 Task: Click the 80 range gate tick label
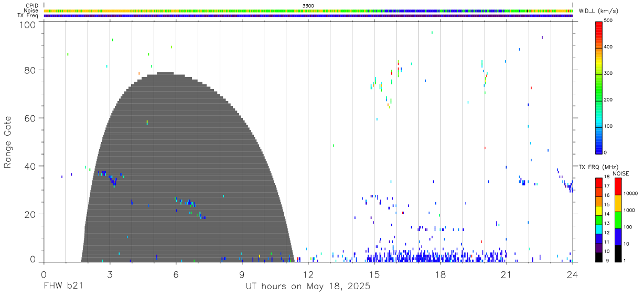coord(29,70)
